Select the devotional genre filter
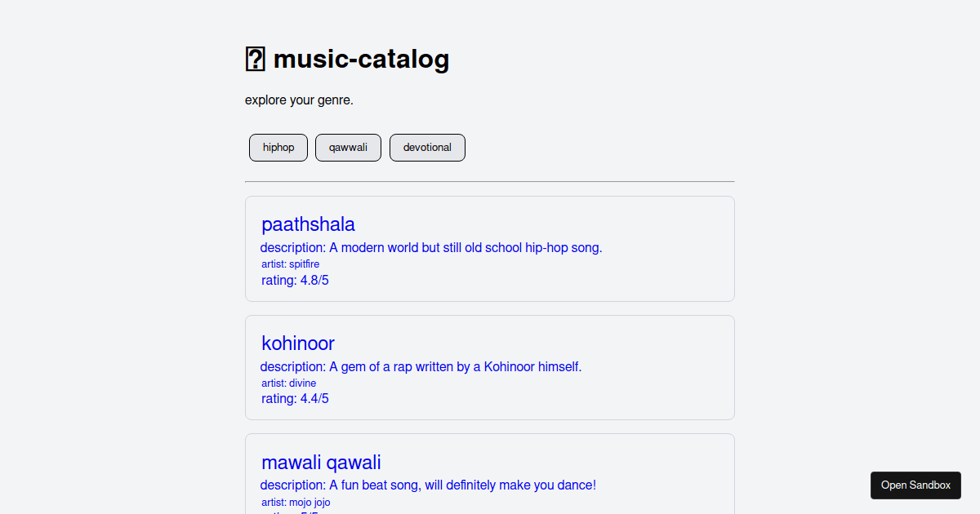Screen dimensions: 980x514 (427, 147)
